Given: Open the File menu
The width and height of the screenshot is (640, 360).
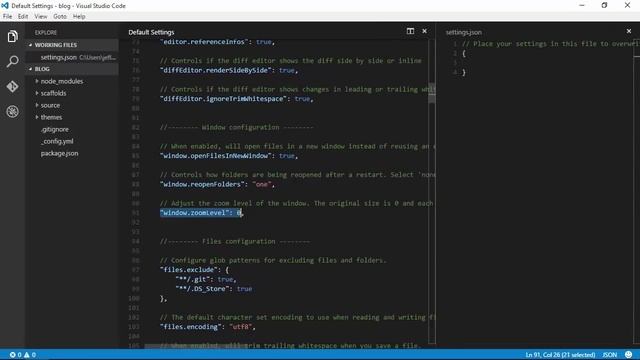Looking at the screenshot, I should coord(7,16).
